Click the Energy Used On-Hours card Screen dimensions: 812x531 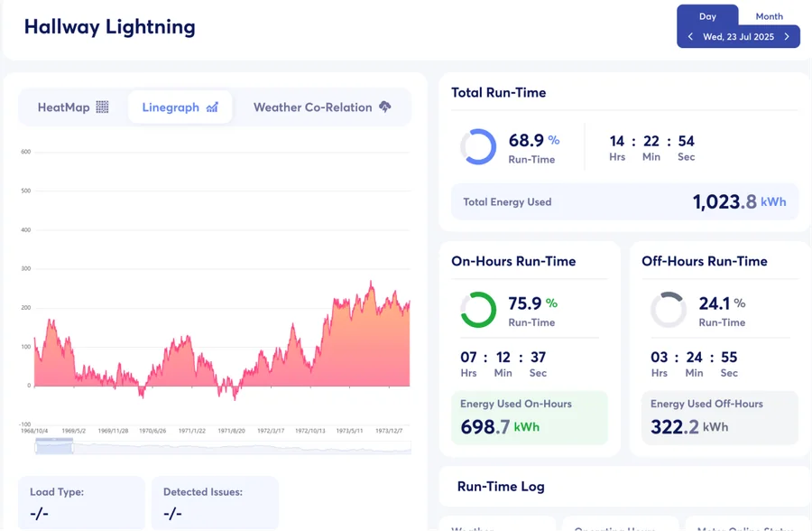[530, 418]
